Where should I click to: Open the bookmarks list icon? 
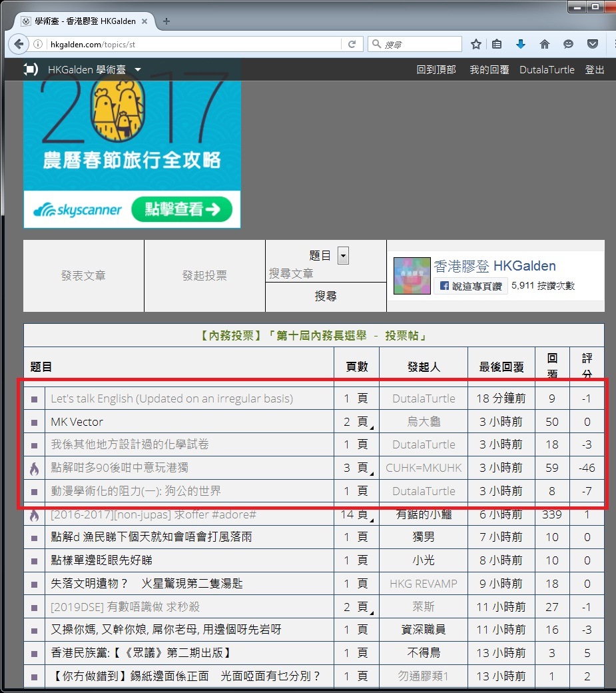coord(497,45)
